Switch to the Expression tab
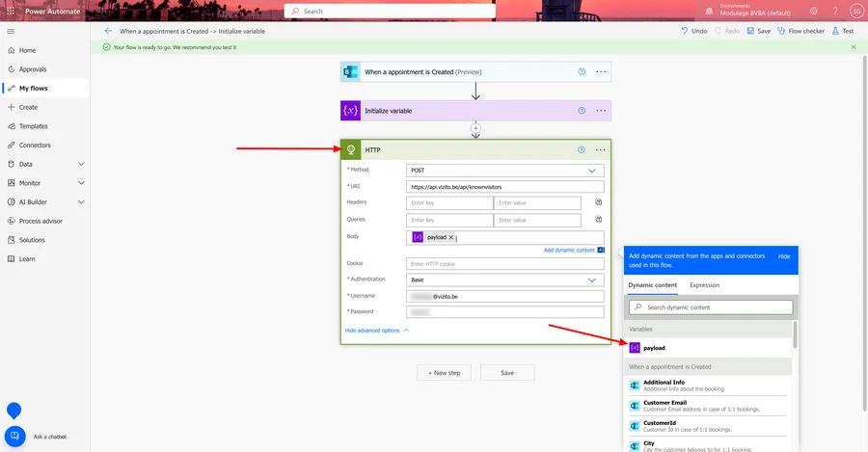Screen dimensions: 868x452 (x=704, y=285)
